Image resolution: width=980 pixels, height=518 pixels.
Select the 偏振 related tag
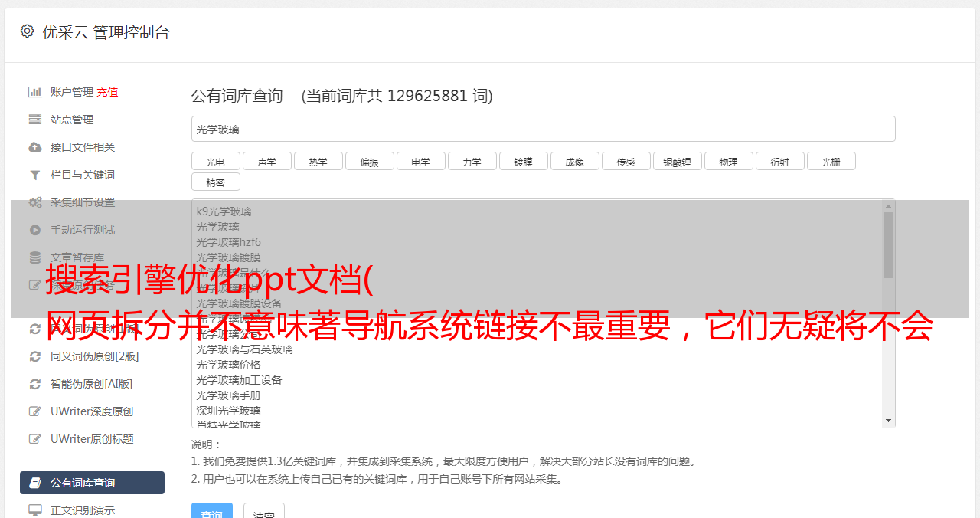pyautogui.click(x=369, y=161)
